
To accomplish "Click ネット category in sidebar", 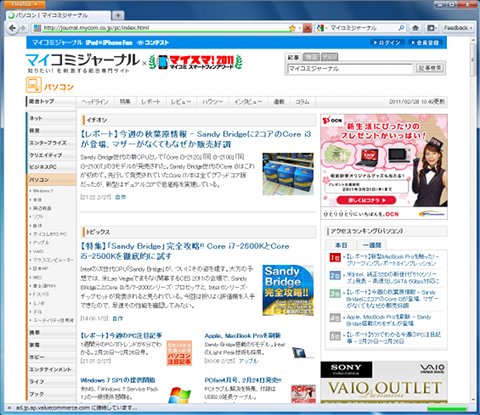I will (51, 118).
